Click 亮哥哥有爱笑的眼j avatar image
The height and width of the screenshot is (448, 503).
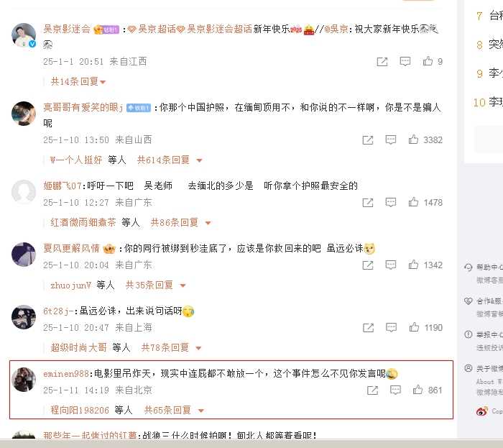click(24, 114)
